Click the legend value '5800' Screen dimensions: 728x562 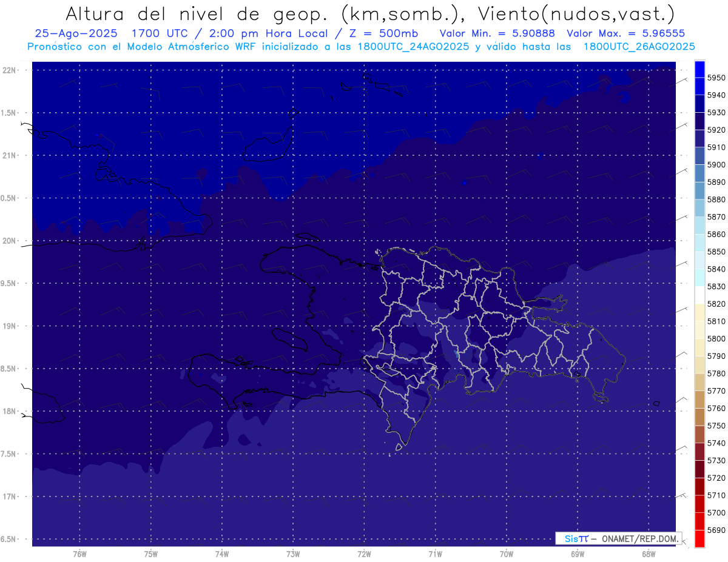click(716, 338)
